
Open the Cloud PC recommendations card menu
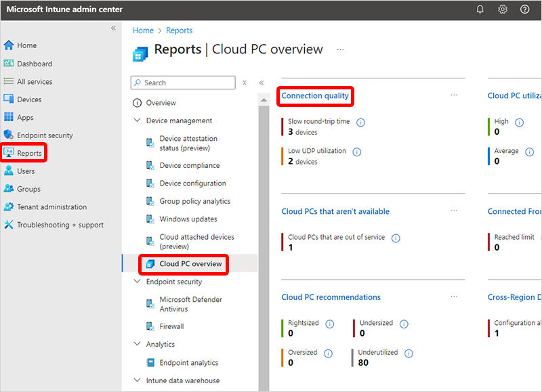[454, 297]
